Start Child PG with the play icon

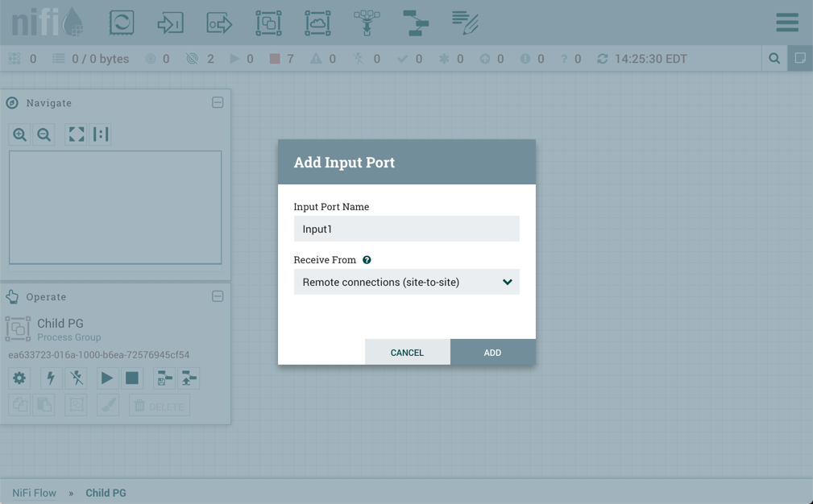coord(107,378)
